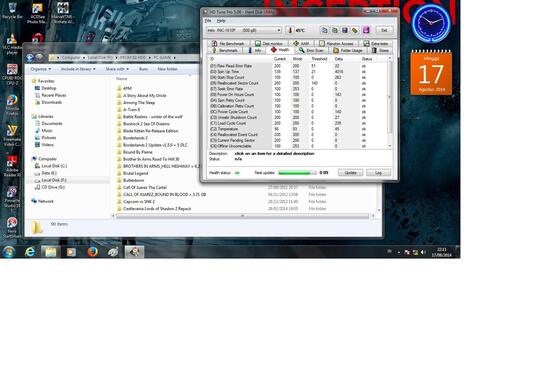Switch to the Error Scan tab
540x366 pixels.
[311, 50]
